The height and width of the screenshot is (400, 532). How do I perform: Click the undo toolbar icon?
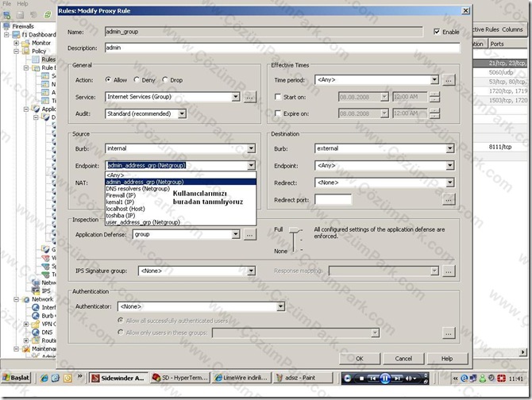(33, 15)
